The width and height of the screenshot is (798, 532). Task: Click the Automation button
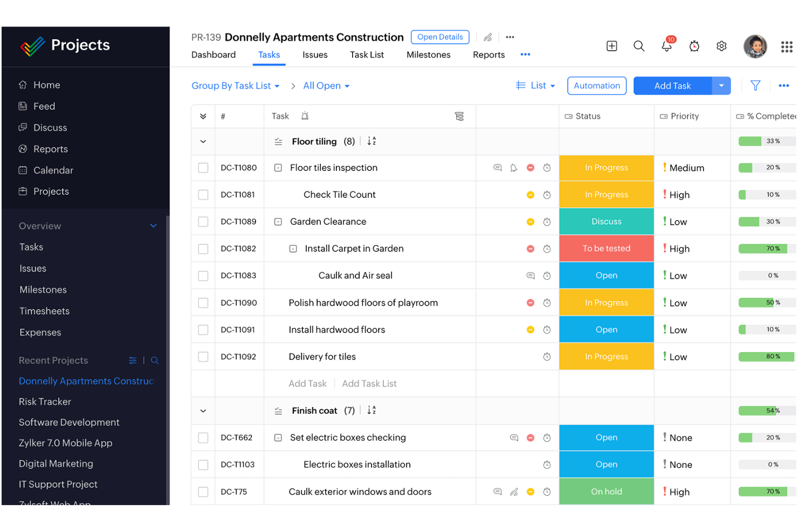coord(596,86)
